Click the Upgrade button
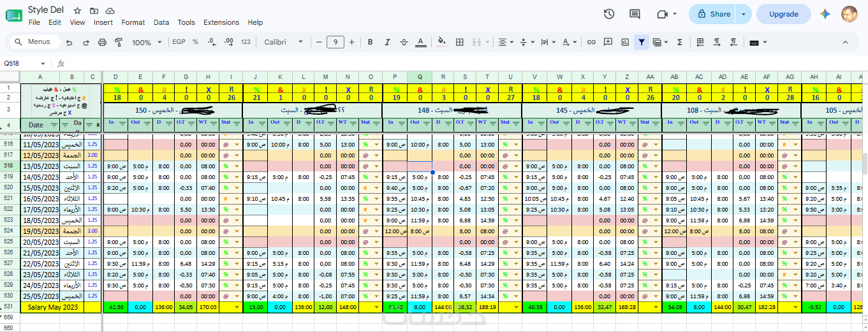The width and height of the screenshot is (868, 332). point(784,14)
